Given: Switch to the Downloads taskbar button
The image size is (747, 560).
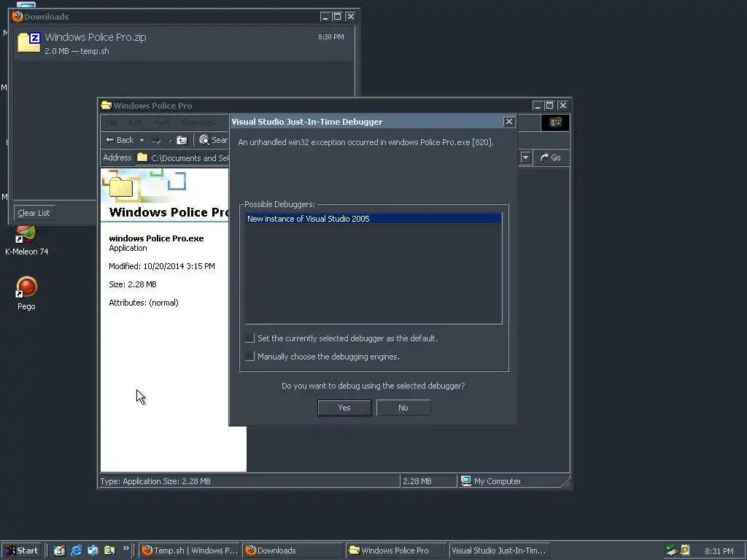Looking at the screenshot, I should coord(293,551).
